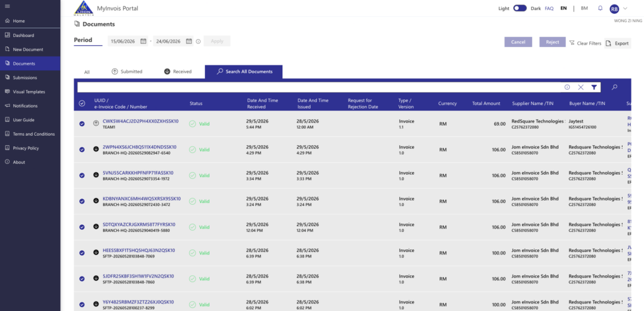This screenshot has height=311, width=644.
Task: Click the User Guide icon in sidebar
Action: [8, 120]
